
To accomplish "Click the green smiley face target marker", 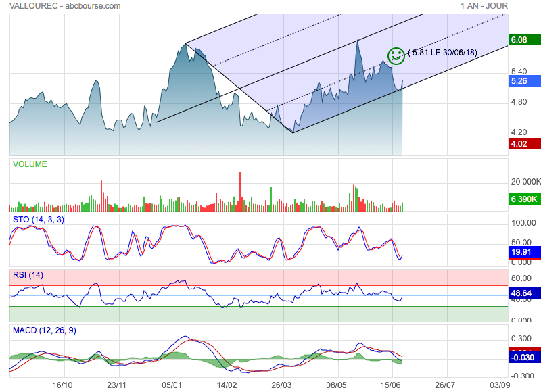I will click(x=396, y=56).
